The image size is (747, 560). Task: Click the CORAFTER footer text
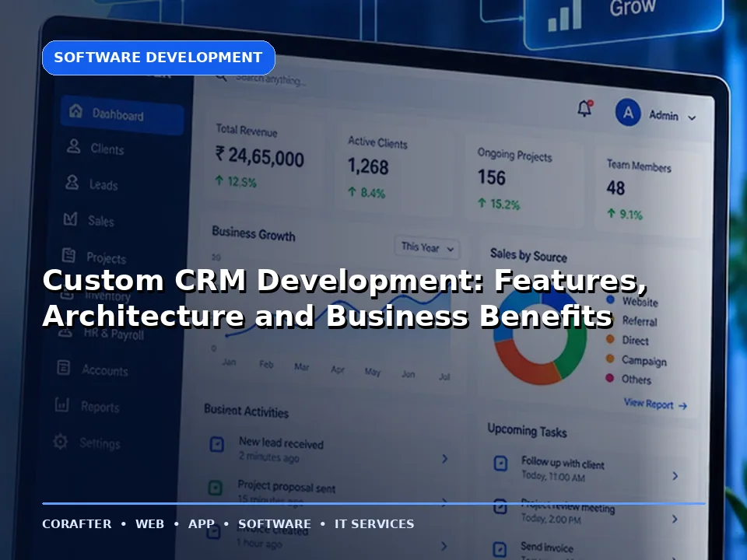[77, 523]
